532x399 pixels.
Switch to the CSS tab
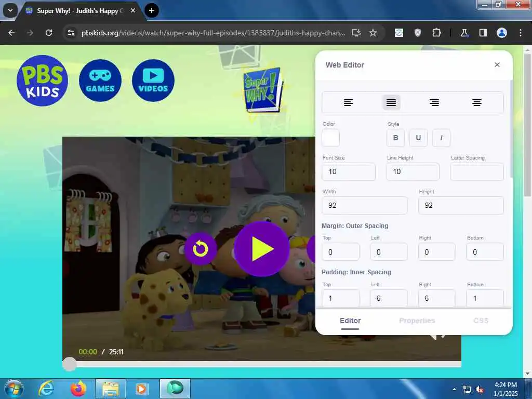481,321
